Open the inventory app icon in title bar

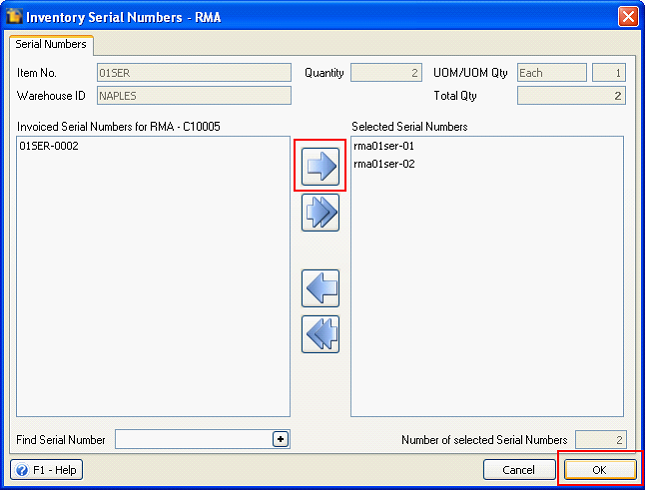pos(14,16)
